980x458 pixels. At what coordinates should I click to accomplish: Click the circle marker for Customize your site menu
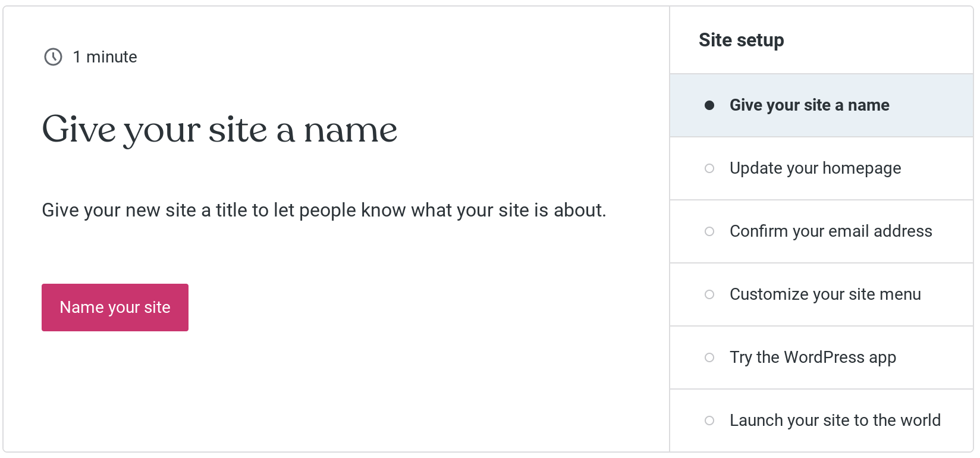[x=709, y=294]
